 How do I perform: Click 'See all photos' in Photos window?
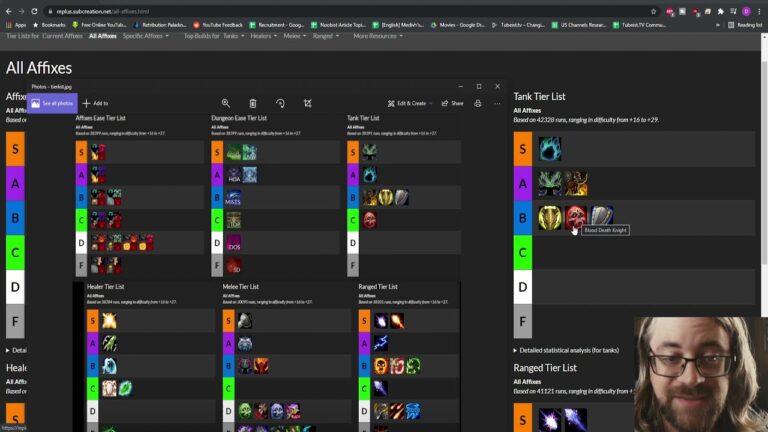pyautogui.click(x=52, y=103)
